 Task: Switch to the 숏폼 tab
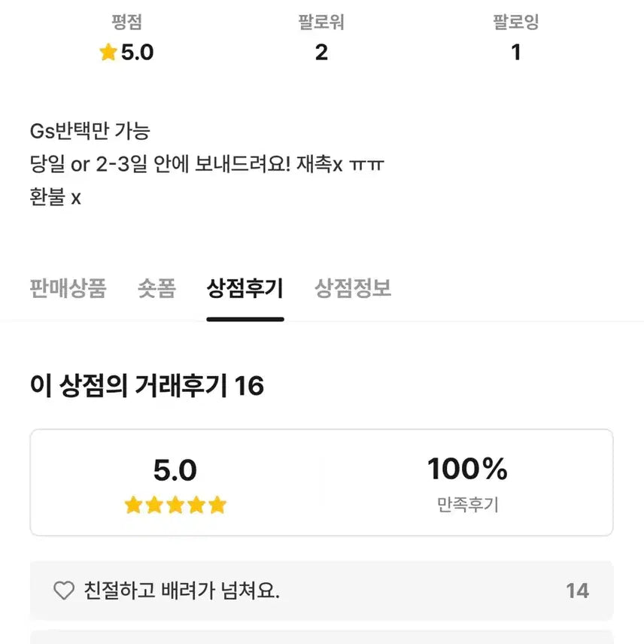coord(156,288)
